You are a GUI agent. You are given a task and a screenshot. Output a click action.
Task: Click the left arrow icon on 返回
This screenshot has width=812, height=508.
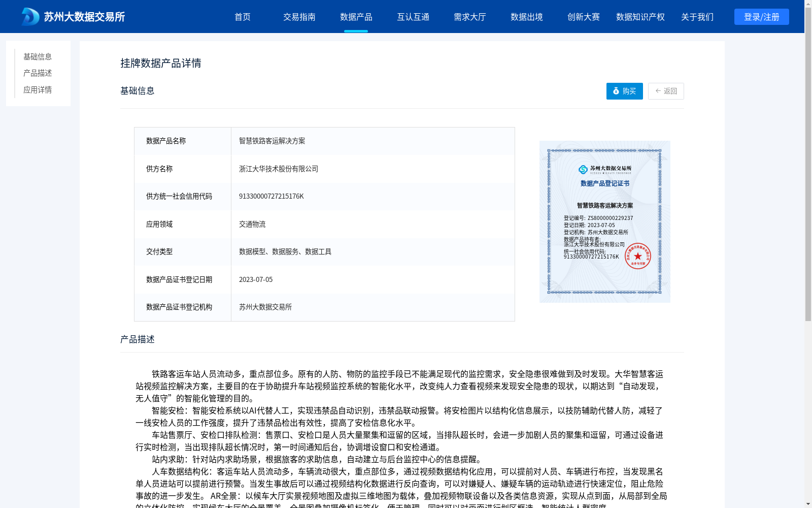pyautogui.click(x=658, y=91)
